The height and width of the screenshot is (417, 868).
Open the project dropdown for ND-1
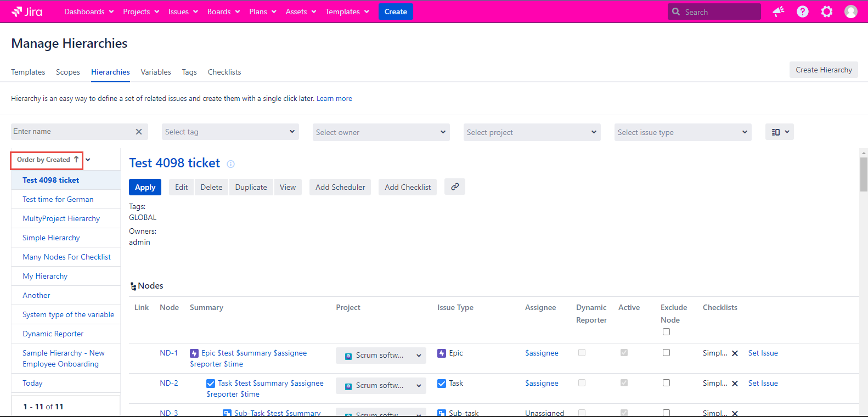click(381, 356)
